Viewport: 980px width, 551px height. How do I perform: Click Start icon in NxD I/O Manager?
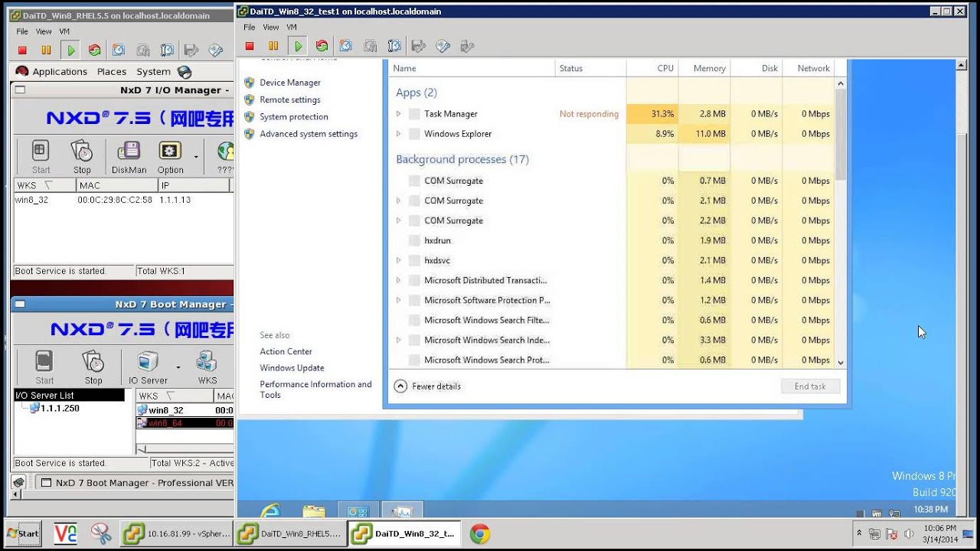(41, 156)
